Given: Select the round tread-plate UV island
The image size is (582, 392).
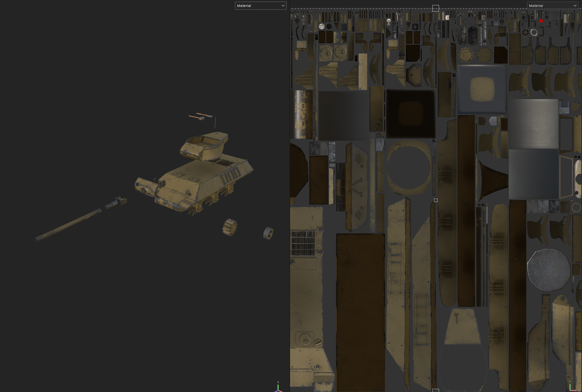Looking at the screenshot, I should point(549,270).
